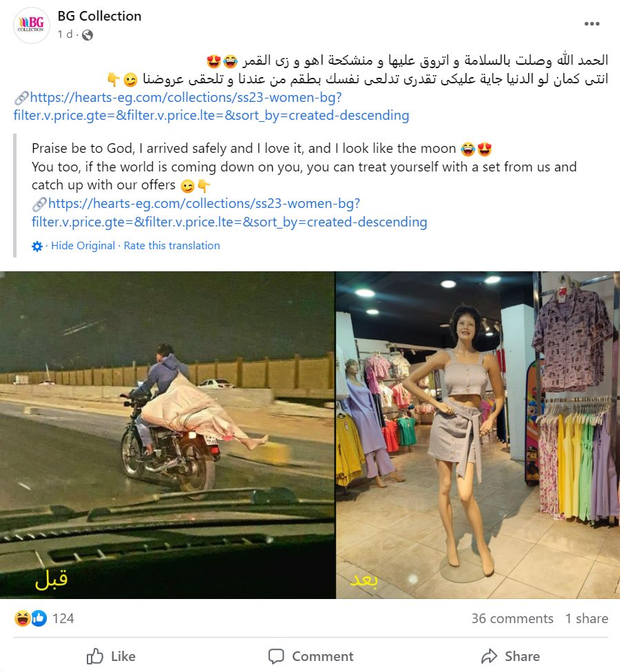
Task: Click Rate this translation link
Action: [x=172, y=246]
